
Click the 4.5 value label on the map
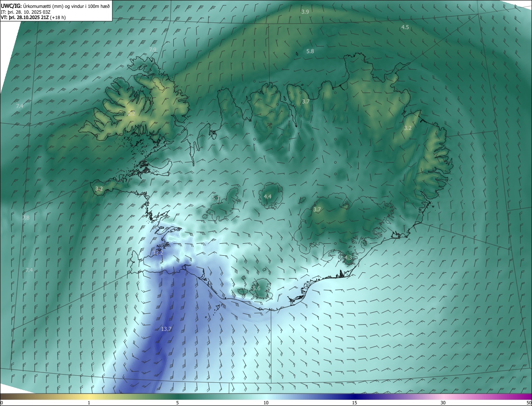point(405,27)
